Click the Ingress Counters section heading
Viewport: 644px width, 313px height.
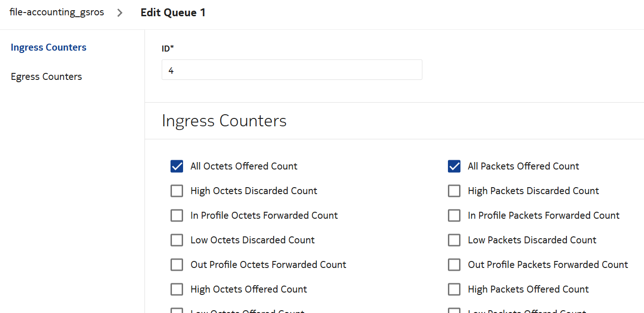click(224, 121)
